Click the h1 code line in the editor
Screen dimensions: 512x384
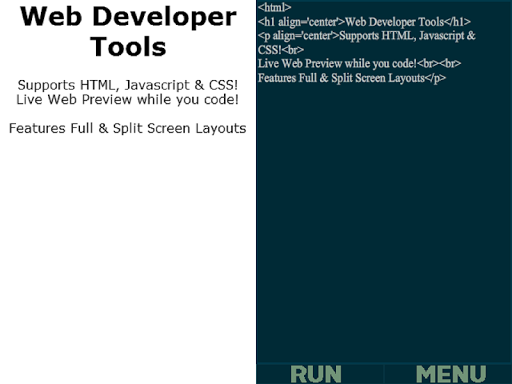[x=364, y=22]
